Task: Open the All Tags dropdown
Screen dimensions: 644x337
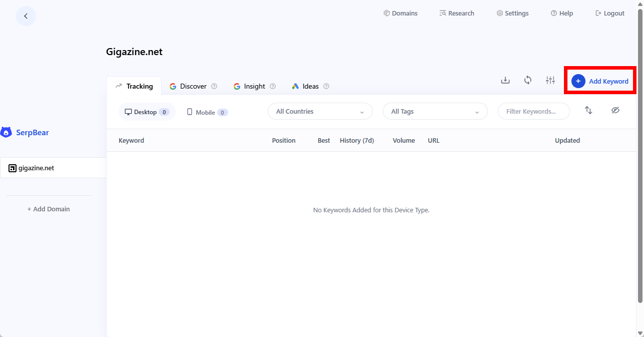Action: 435,112
